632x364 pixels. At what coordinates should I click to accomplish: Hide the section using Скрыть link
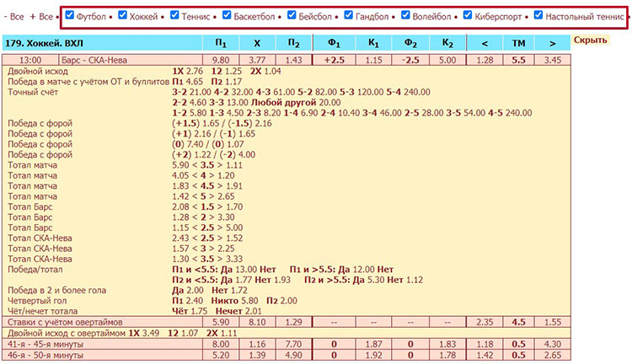[590, 40]
